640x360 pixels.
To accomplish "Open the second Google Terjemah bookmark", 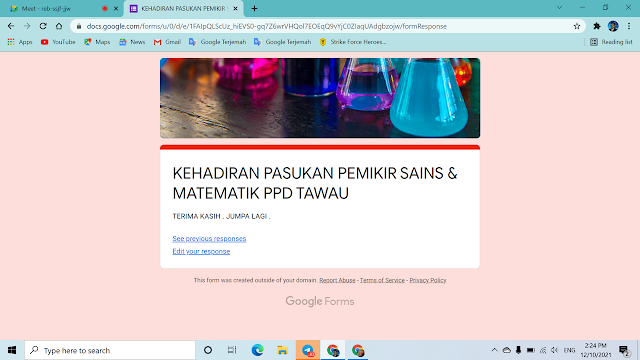I will tap(282, 42).
